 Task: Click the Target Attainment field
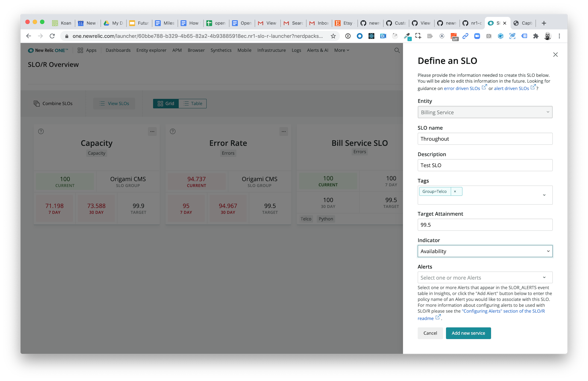coord(485,225)
